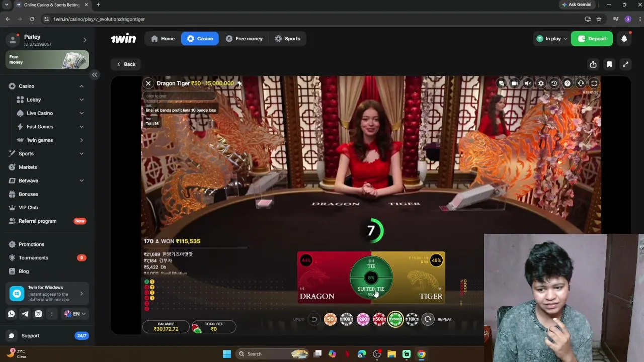Select the 2500 chip
Screen dimensions: 644x362
[x=395, y=319]
